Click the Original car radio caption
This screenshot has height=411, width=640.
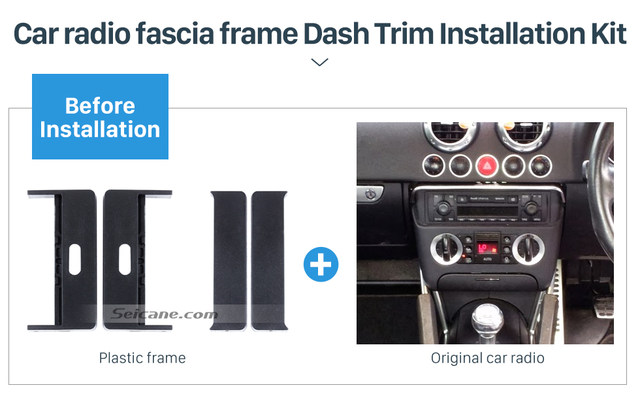click(x=487, y=358)
